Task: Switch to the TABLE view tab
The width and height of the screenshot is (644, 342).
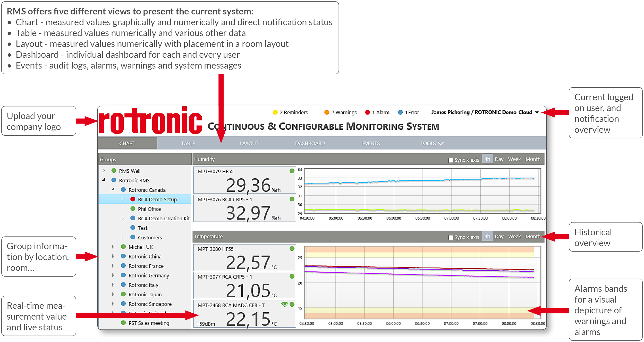Action: (188, 143)
